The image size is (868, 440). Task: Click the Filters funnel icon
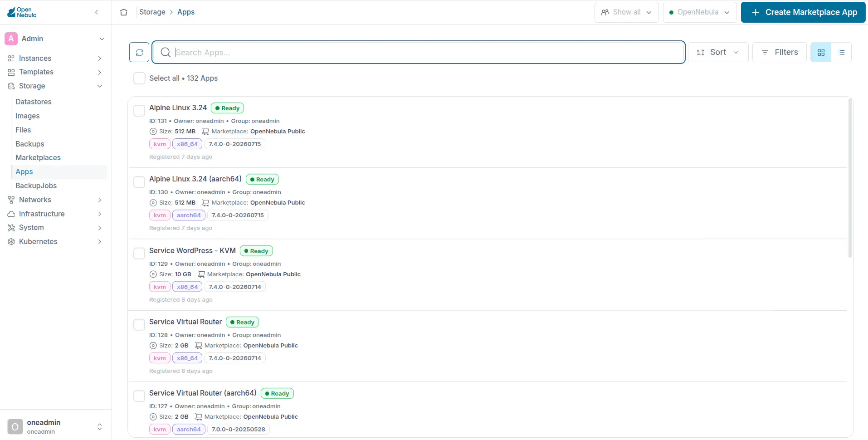(765, 52)
